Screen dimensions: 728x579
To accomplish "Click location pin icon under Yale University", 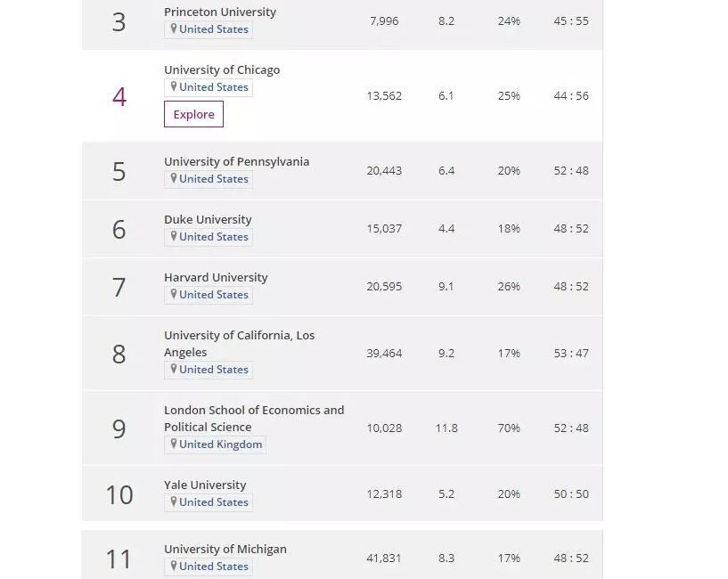I will [x=174, y=502].
